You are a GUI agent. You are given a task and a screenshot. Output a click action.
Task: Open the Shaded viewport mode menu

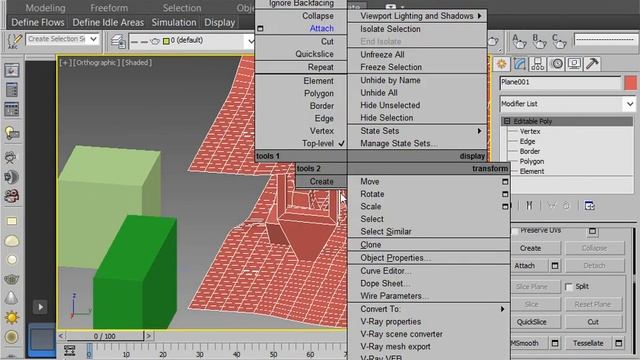(x=137, y=62)
